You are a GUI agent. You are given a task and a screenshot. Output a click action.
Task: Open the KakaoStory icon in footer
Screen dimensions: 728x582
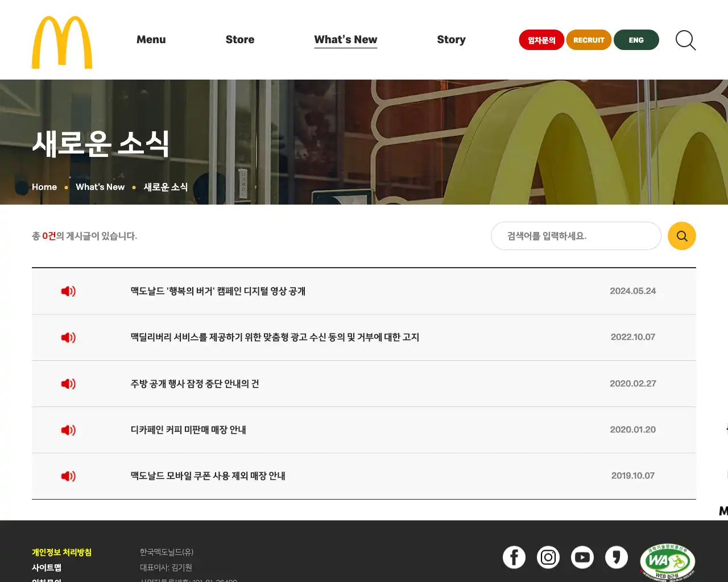click(617, 558)
